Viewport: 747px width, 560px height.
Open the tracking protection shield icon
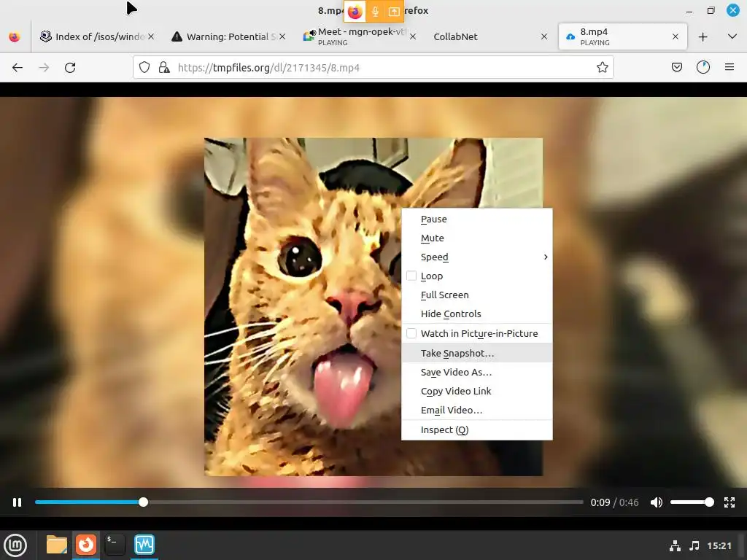tap(144, 68)
